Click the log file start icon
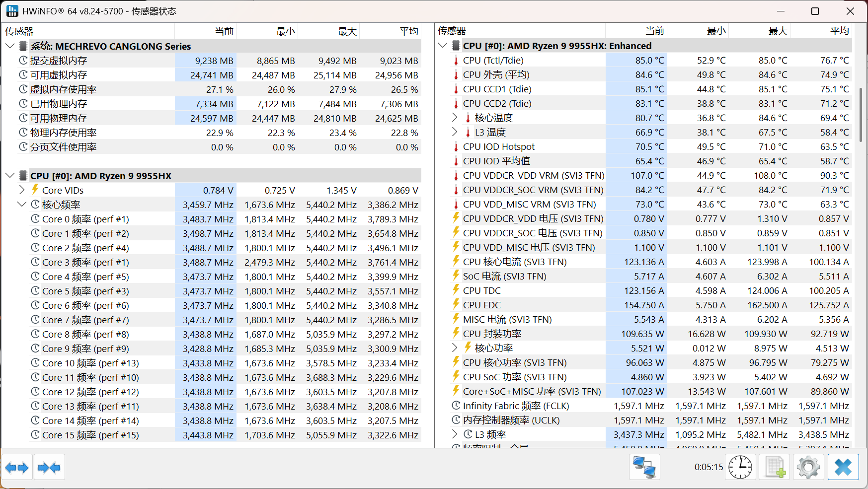 (775, 467)
